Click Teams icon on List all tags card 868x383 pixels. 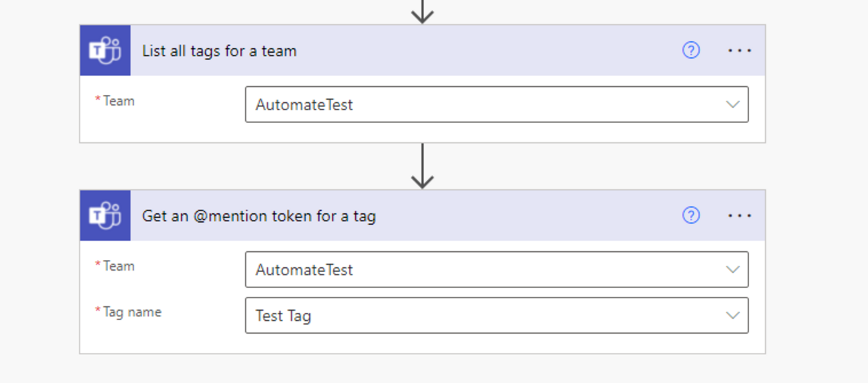coord(105,51)
